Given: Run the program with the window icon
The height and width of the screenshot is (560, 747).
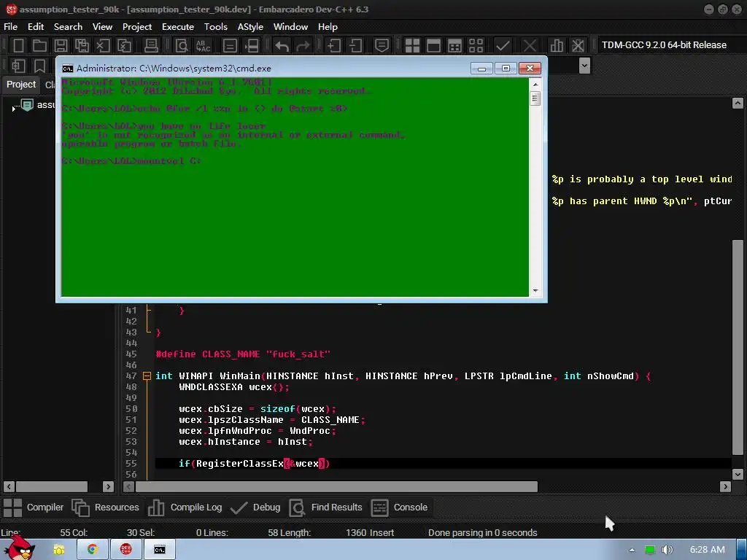Looking at the screenshot, I should [x=433, y=45].
